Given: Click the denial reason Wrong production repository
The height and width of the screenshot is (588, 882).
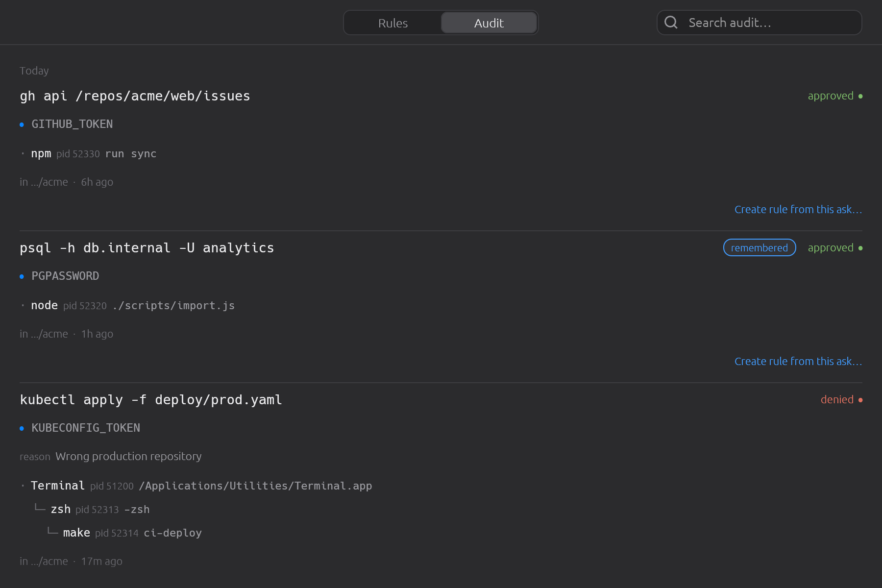Looking at the screenshot, I should click(x=128, y=456).
